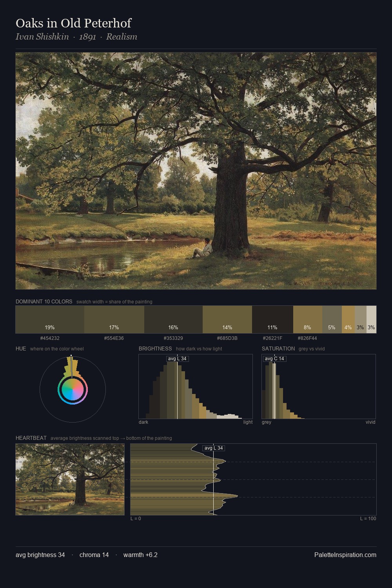
Task: Pick the 16% dark swatch #353329
Action: (x=173, y=319)
